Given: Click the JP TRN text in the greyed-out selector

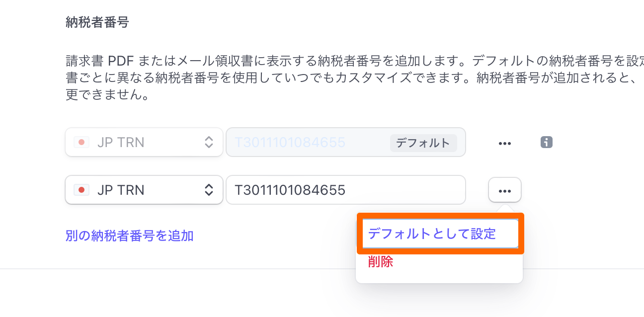Looking at the screenshot, I should click(121, 143).
